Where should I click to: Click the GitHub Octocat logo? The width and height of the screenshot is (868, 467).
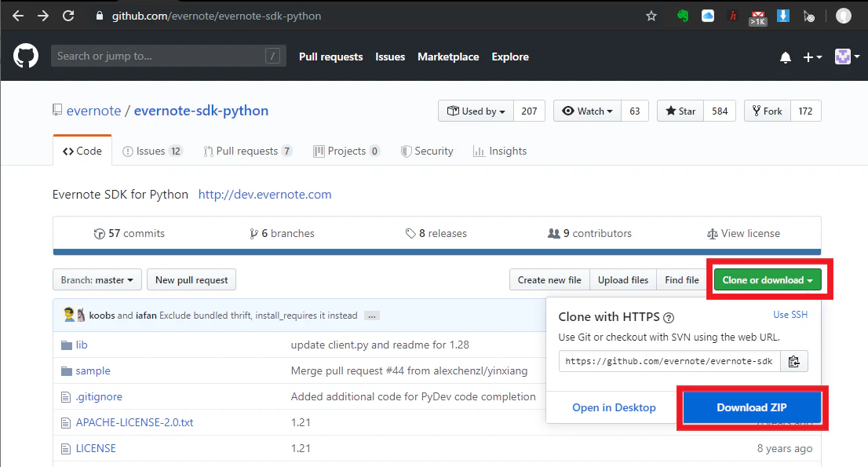[26, 57]
